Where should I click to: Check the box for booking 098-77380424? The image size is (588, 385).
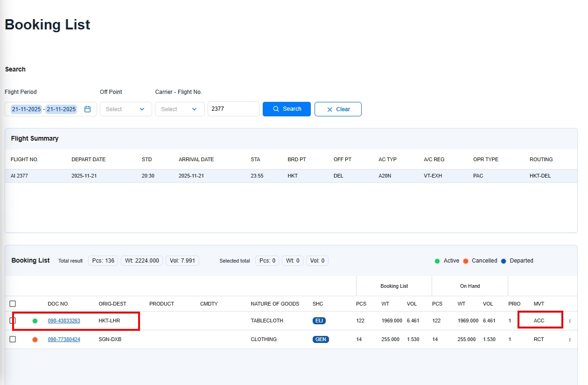tap(13, 339)
